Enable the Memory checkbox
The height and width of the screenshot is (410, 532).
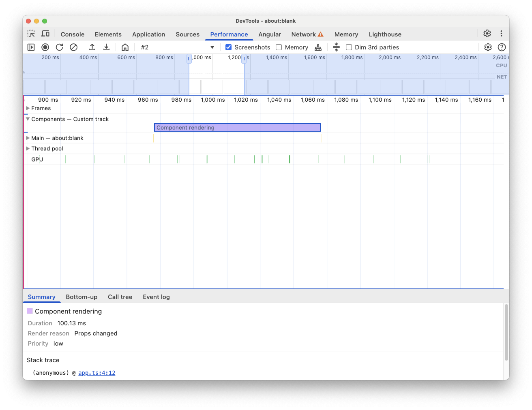click(x=279, y=47)
